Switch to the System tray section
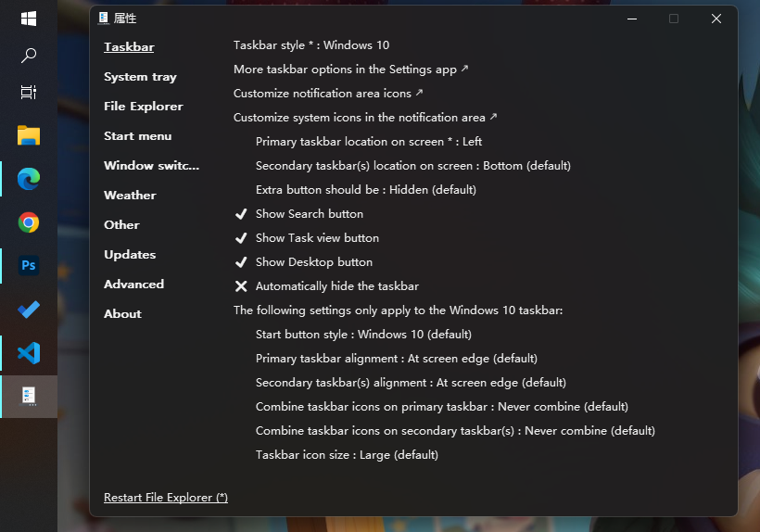Screen dimensions: 760x532 pos(140,77)
